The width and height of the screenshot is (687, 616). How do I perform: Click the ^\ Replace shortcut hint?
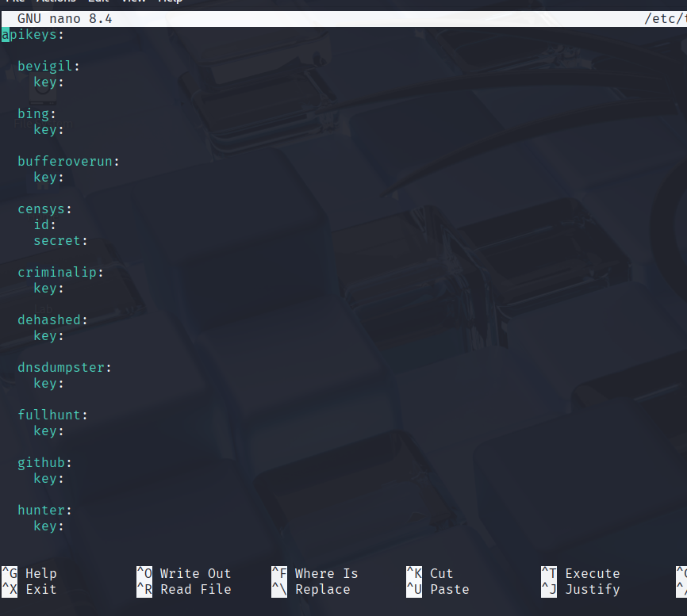pos(311,589)
